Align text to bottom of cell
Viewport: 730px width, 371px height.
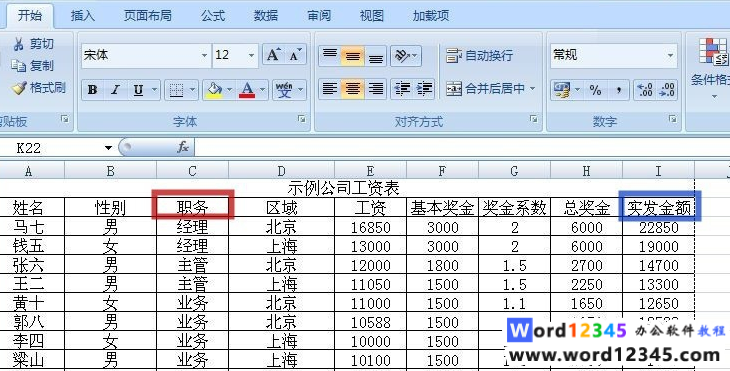click(x=375, y=55)
